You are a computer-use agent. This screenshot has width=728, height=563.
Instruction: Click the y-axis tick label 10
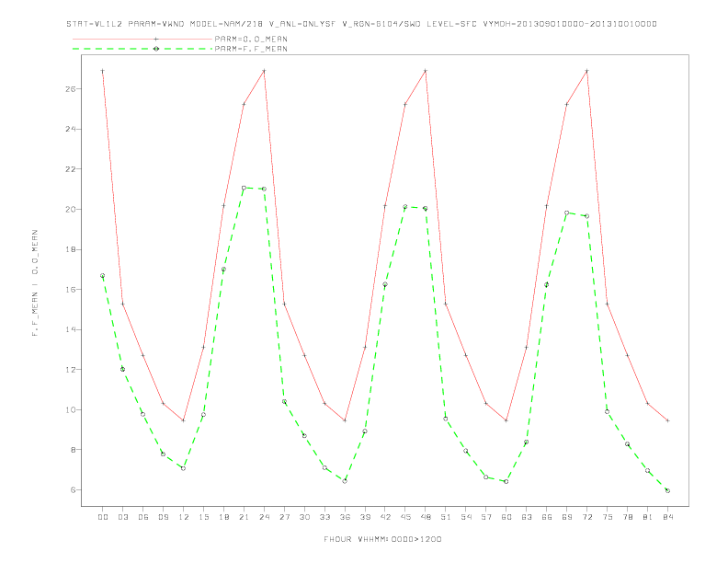tap(71, 409)
